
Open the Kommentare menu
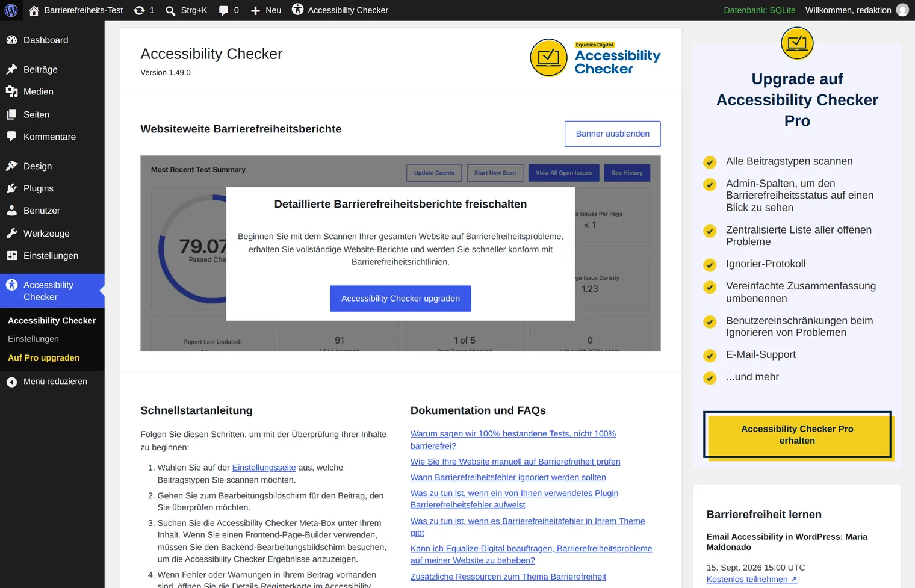click(49, 137)
